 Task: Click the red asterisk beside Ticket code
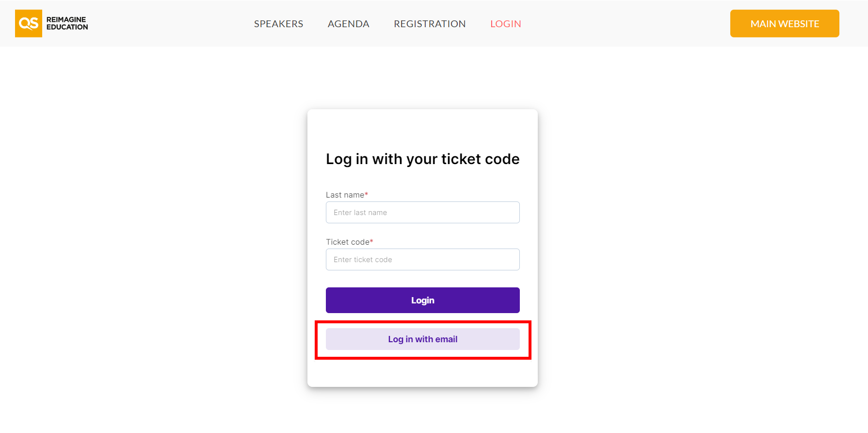click(x=371, y=241)
